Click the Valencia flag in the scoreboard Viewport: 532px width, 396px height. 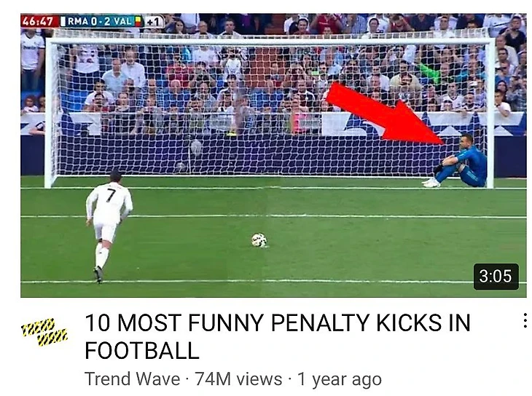point(138,21)
